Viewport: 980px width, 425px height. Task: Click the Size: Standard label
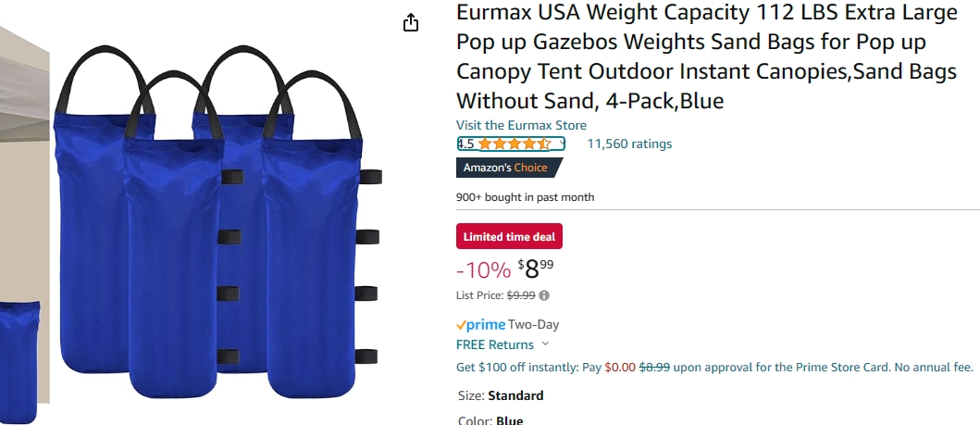[501, 395]
